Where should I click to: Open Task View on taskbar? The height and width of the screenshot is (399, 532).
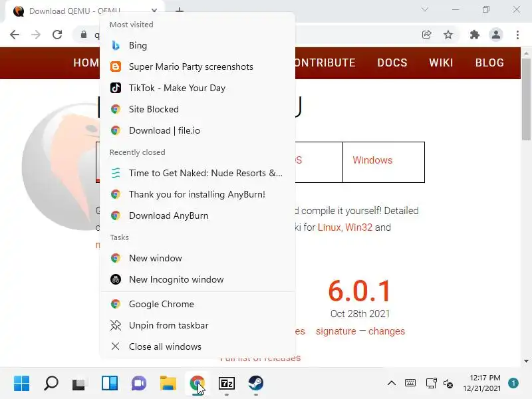pos(80,384)
